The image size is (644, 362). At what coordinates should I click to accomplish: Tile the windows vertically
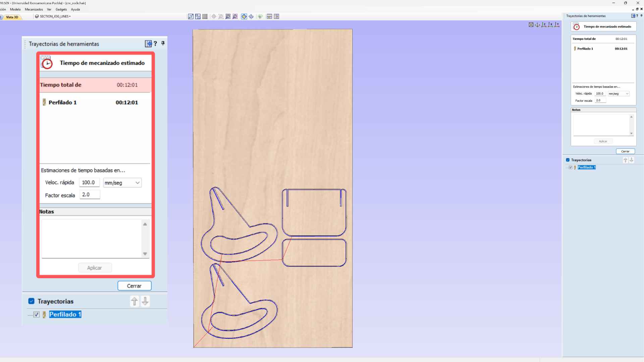(x=276, y=16)
